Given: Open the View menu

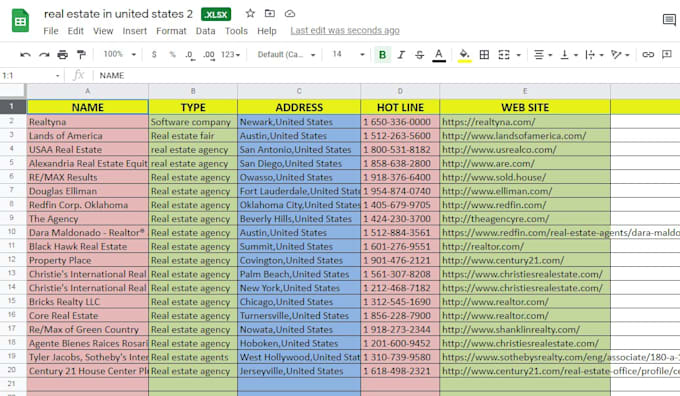Looking at the screenshot, I should click(x=103, y=31).
